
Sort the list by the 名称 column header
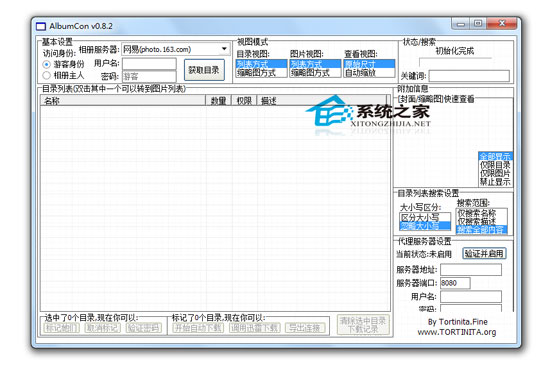(123, 101)
